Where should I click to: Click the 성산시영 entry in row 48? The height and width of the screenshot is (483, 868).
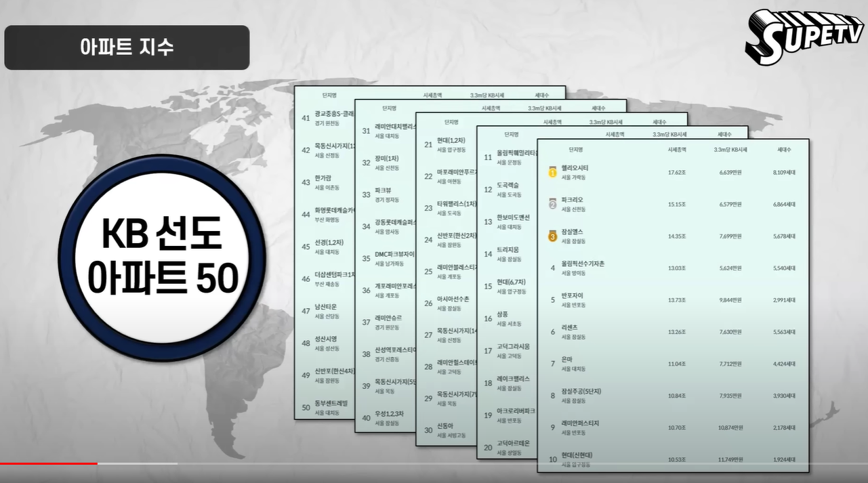coord(325,339)
